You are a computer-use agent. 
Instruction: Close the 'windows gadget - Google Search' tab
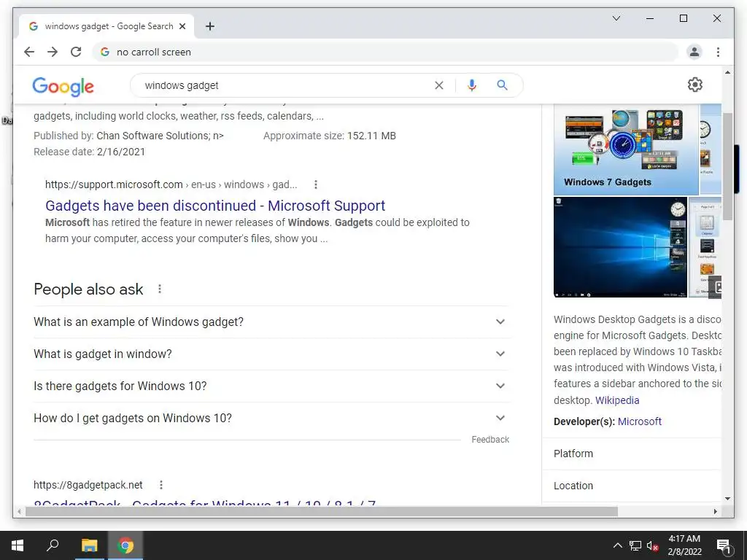[182, 26]
